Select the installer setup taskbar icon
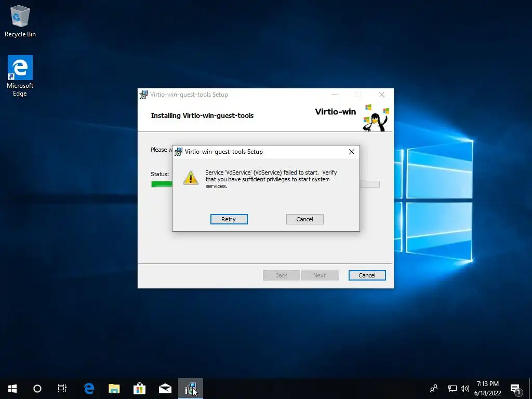The width and height of the screenshot is (532, 399). [x=191, y=389]
